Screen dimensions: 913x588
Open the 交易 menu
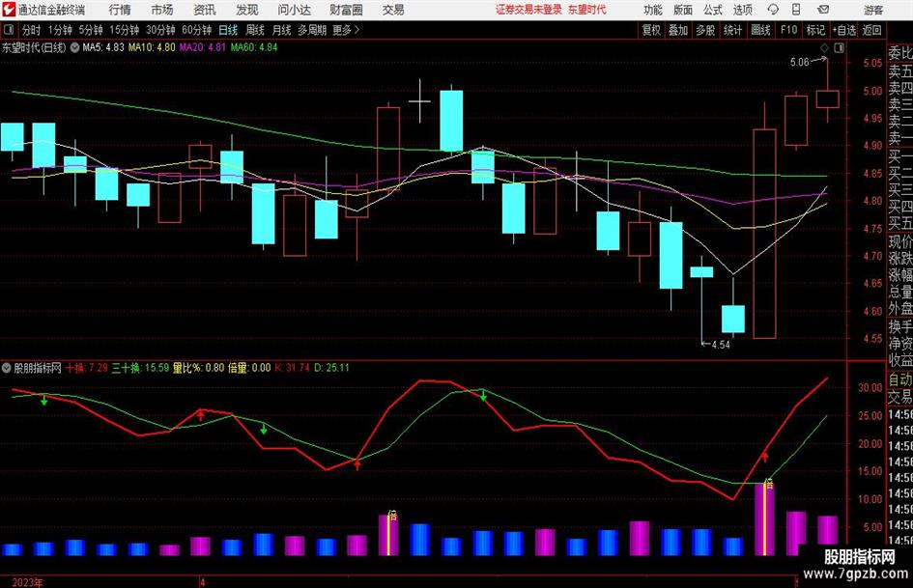[393, 10]
